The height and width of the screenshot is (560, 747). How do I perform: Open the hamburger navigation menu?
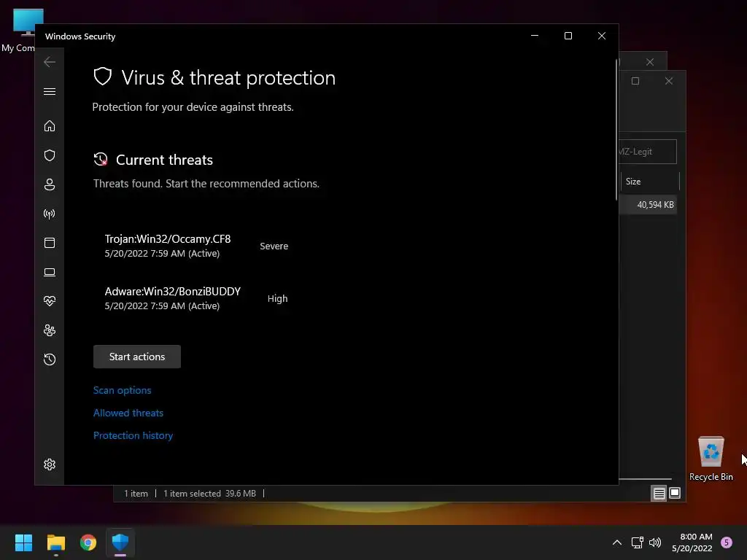(x=50, y=91)
